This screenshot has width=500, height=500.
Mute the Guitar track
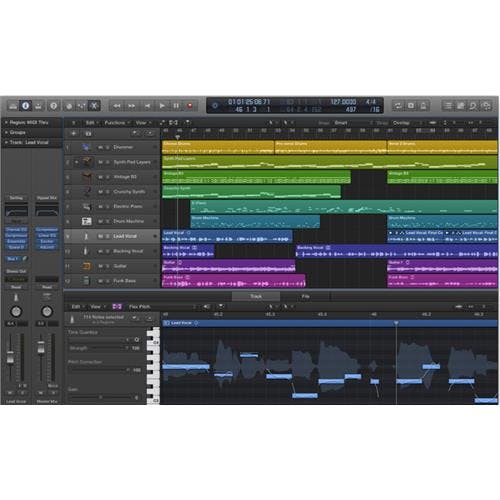coord(100,266)
